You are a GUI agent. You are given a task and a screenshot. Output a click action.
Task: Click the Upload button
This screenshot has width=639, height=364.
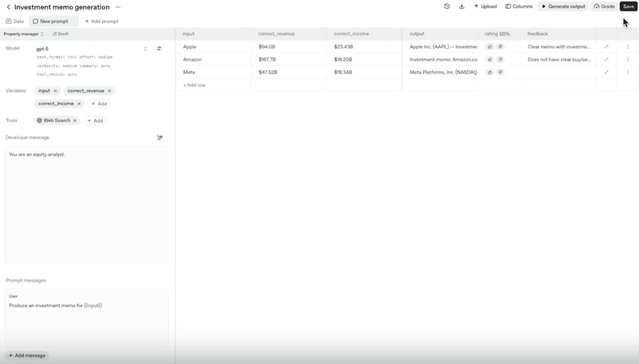485,6
